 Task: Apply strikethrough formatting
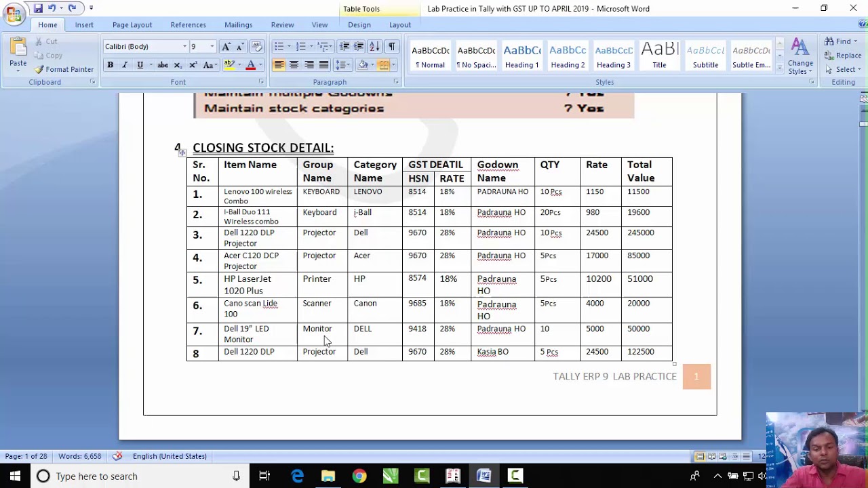point(163,65)
